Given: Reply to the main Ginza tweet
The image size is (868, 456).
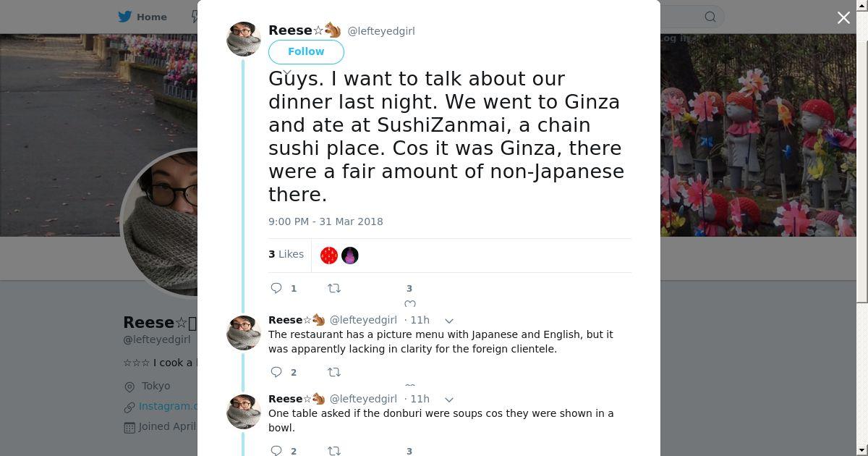Looking at the screenshot, I should [x=276, y=288].
